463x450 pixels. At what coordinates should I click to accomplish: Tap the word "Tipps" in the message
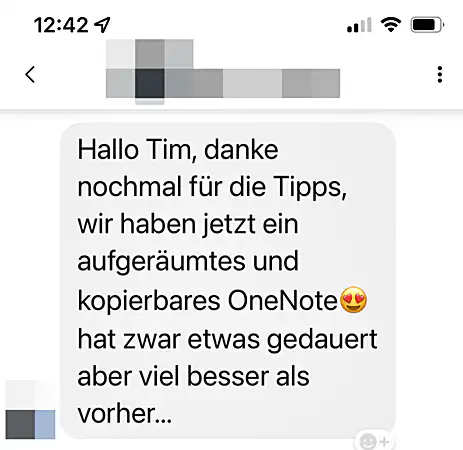[x=311, y=187]
